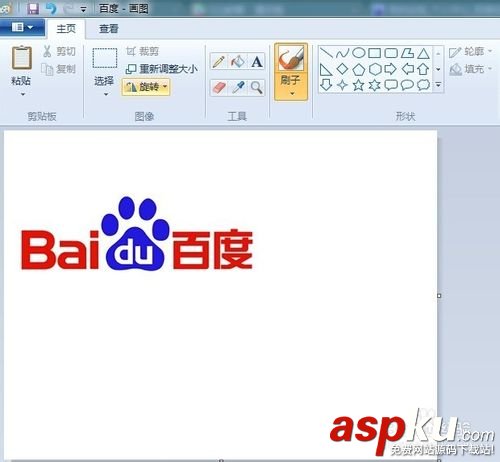Screen dimensions: 500x462
Task: Select the Down arrow shape
Action: point(326,85)
